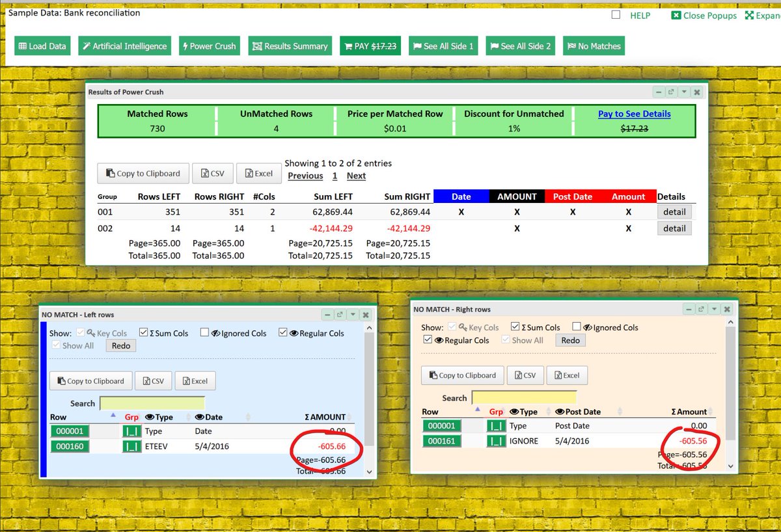Screen dimensions: 781x532
Task: Sort by Row arrow in Left rows table
Action: click(x=113, y=416)
